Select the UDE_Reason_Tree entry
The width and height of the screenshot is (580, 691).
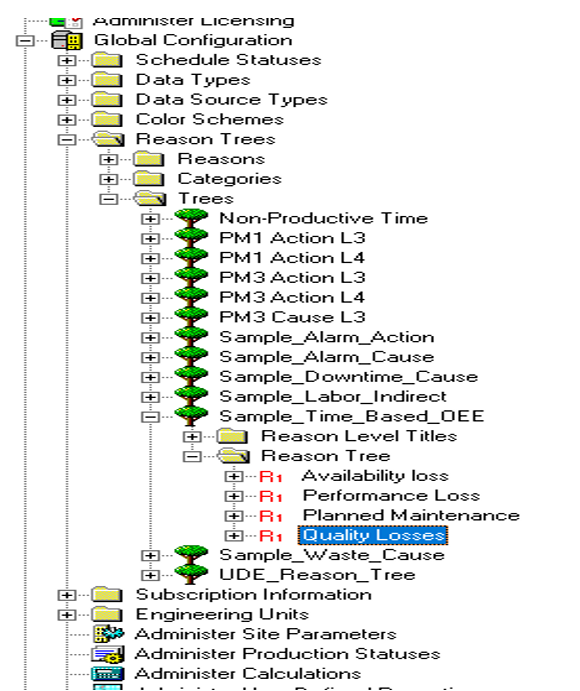point(317,575)
